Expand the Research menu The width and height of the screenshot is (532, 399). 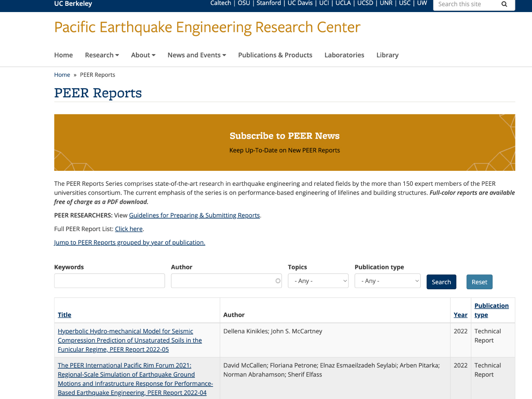[x=102, y=55]
